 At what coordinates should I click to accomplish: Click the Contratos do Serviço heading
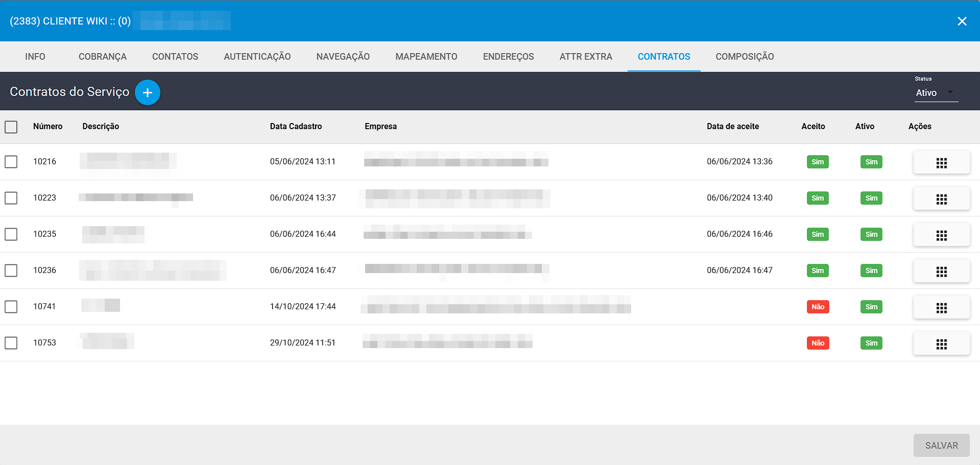[x=69, y=92]
